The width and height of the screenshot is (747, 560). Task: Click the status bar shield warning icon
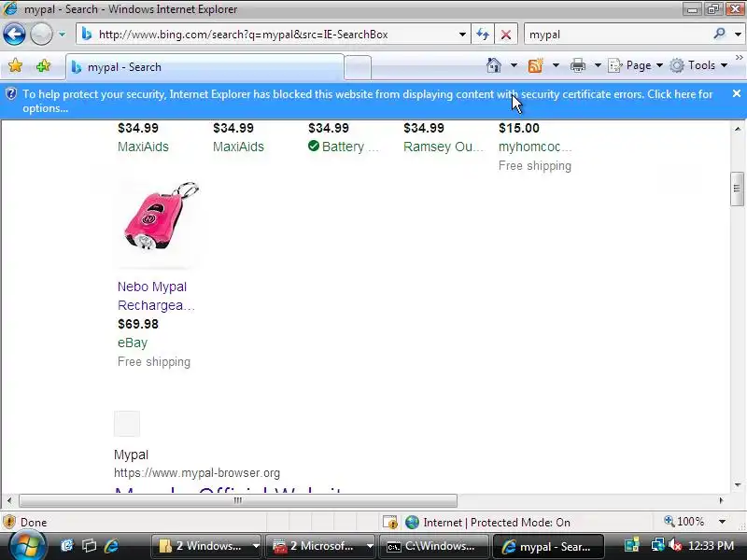click(x=9, y=522)
